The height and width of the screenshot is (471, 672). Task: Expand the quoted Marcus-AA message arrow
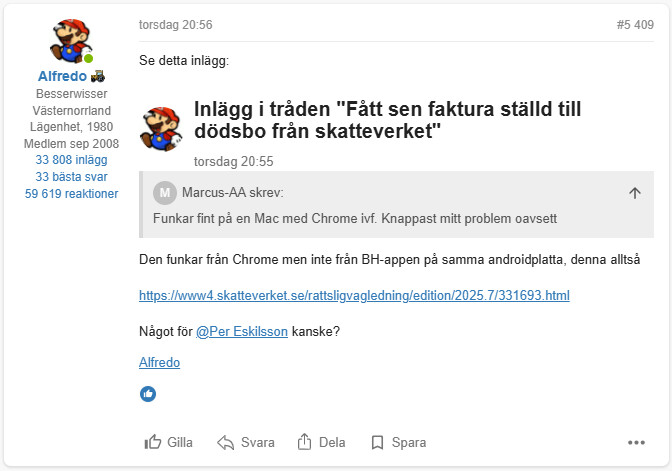point(635,193)
